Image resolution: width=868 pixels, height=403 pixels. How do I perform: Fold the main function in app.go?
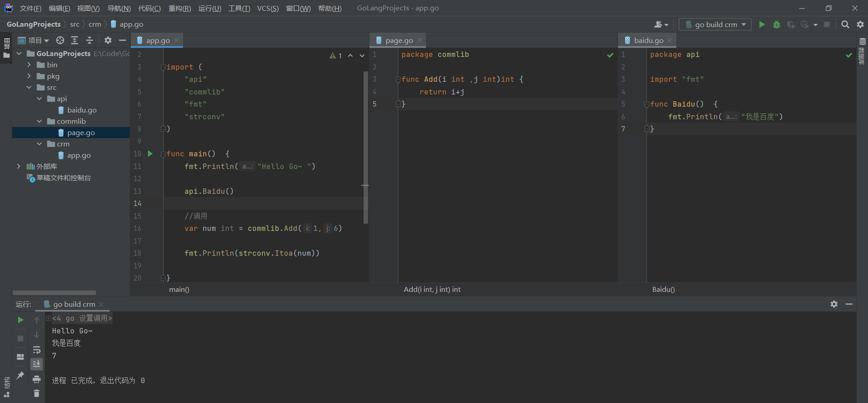click(163, 154)
